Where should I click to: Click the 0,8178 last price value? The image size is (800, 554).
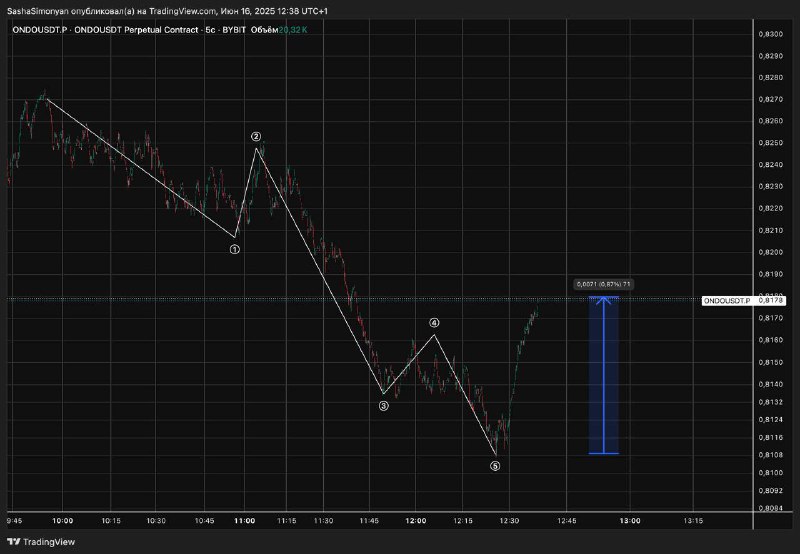770,301
